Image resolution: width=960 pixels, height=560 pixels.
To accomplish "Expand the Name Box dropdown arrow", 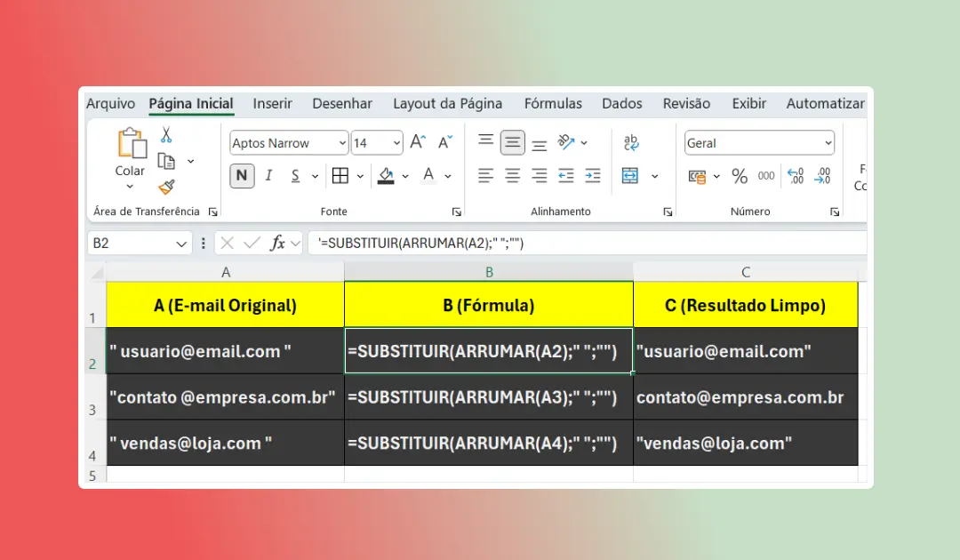I will point(182,244).
